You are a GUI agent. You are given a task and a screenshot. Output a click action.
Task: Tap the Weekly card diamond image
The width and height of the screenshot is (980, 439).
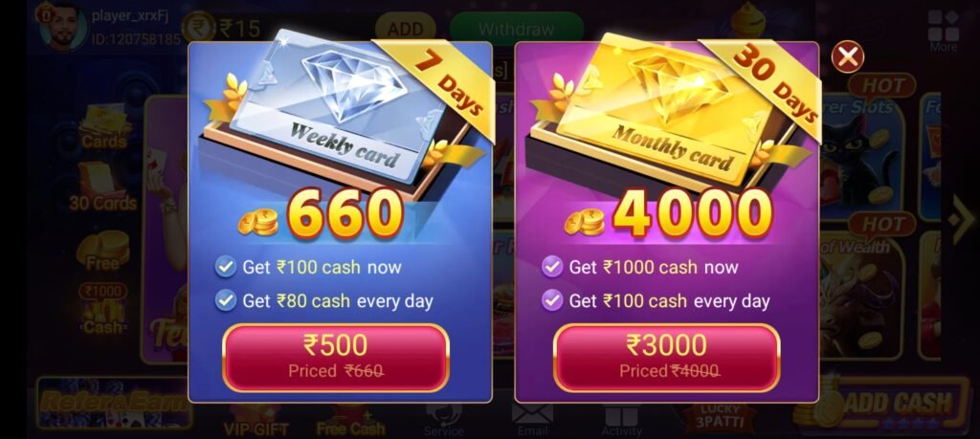coord(338,106)
